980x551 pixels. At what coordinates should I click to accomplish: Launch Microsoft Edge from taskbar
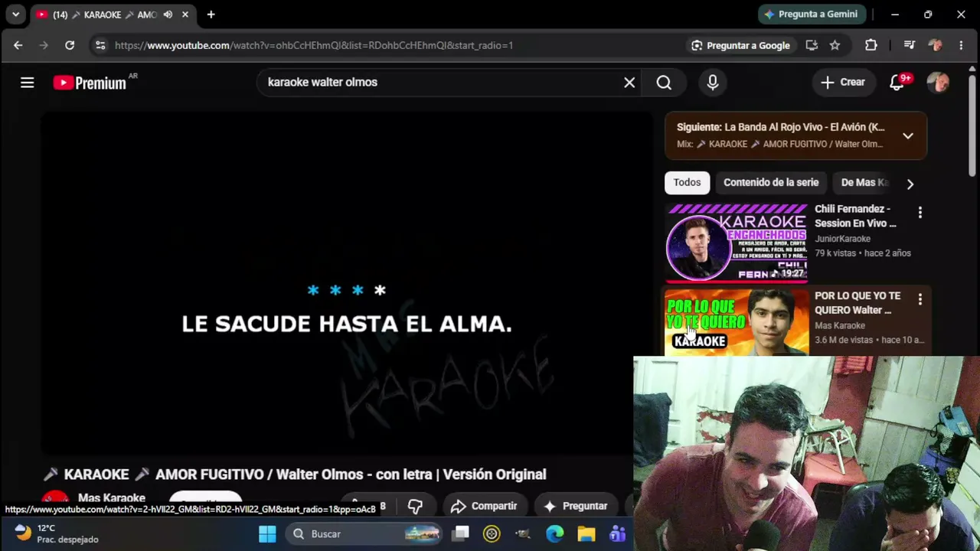pos(554,533)
